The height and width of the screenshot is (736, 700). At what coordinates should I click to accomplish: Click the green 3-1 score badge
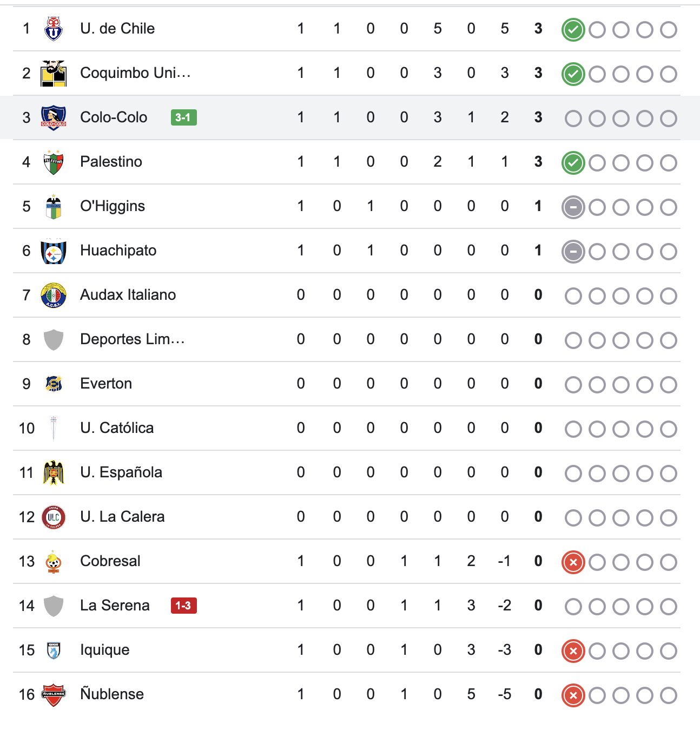(183, 117)
